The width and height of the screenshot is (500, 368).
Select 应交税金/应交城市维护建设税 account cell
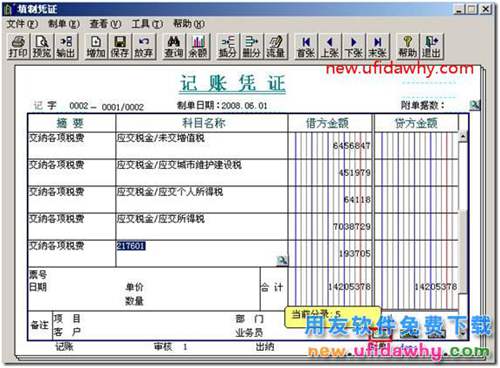point(202,173)
